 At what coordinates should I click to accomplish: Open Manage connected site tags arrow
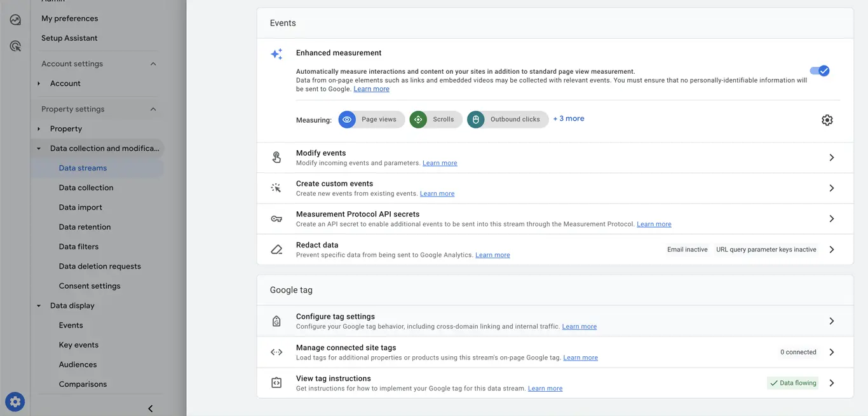[x=831, y=352]
